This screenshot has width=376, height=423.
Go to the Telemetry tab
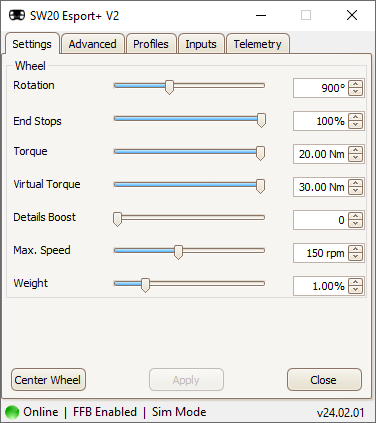pos(258,44)
